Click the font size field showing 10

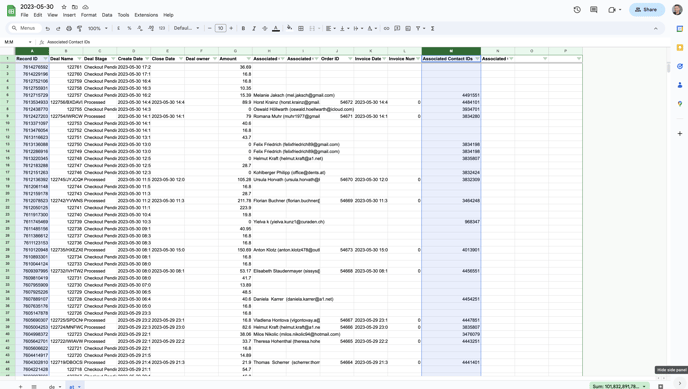[220, 29]
